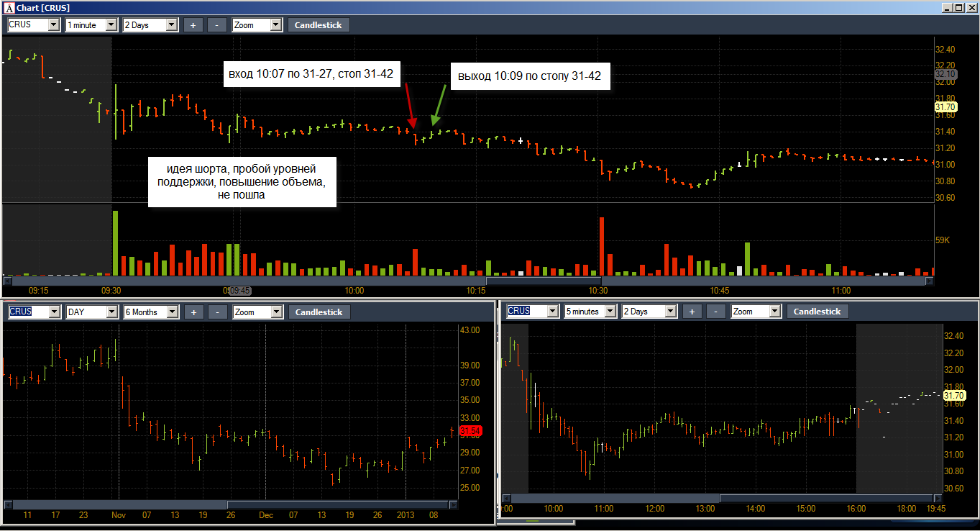The height and width of the screenshot is (531, 980).
Task: Click the horizontal scrollbar of the daily chart
Action: pyautogui.click(x=232, y=504)
